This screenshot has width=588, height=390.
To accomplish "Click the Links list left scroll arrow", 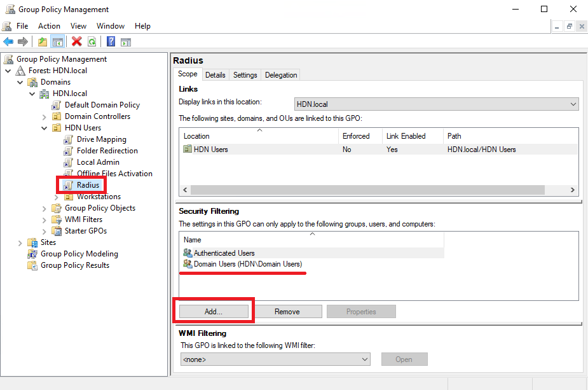I will (185, 190).
